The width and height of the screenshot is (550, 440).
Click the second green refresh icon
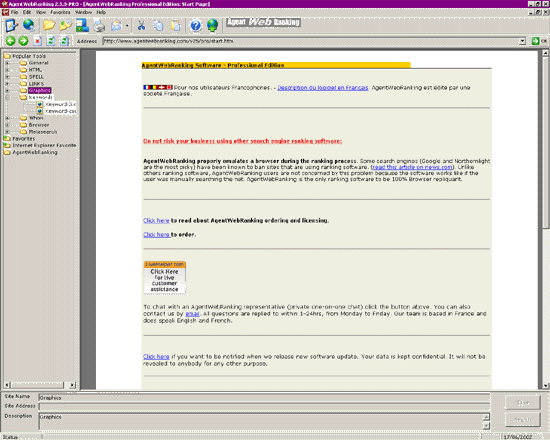point(64,41)
